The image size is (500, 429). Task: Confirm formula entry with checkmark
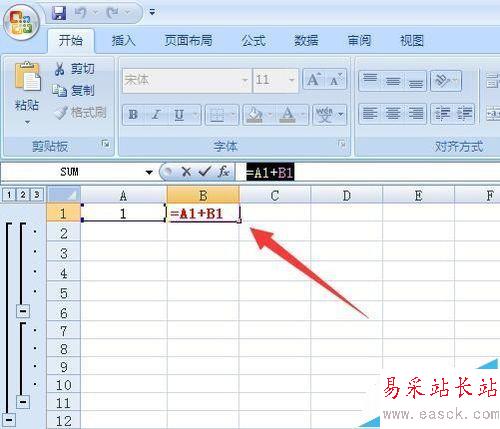coord(205,172)
